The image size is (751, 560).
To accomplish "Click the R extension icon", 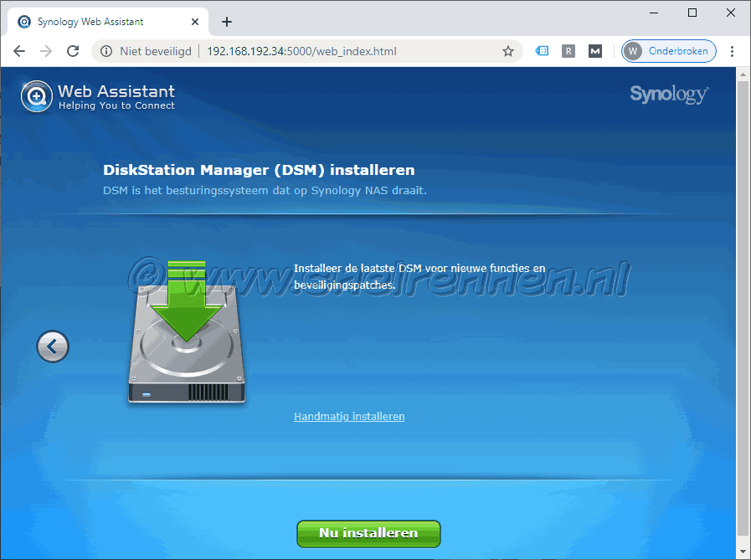I will [x=568, y=51].
